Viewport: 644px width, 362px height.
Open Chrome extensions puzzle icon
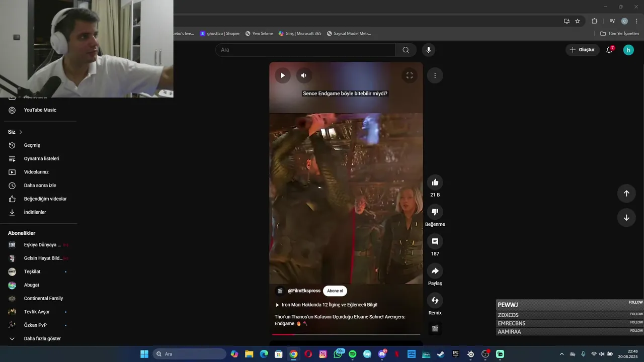(x=594, y=21)
